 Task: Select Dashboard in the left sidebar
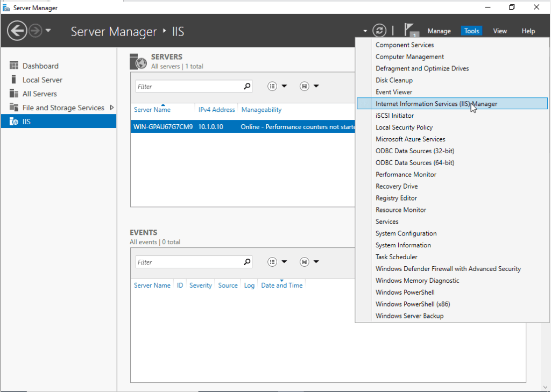click(40, 66)
